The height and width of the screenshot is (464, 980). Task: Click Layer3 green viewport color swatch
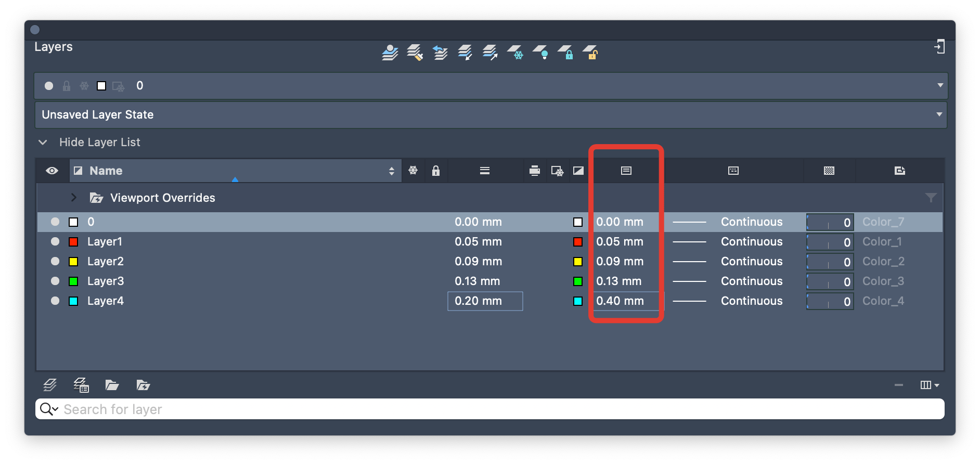(x=577, y=281)
